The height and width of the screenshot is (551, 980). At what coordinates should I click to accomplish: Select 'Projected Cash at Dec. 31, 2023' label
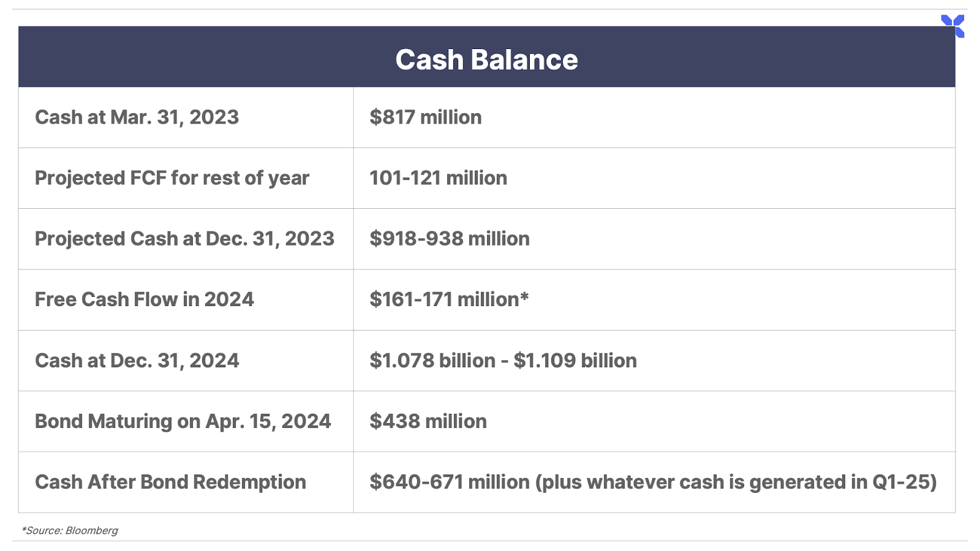pyautogui.click(x=184, y=238)
